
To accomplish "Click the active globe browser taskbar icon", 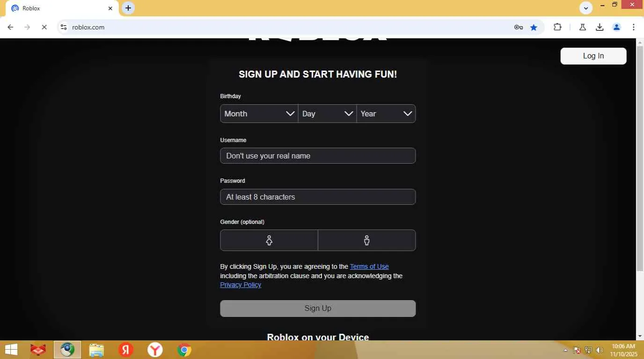I will [67, 350].
